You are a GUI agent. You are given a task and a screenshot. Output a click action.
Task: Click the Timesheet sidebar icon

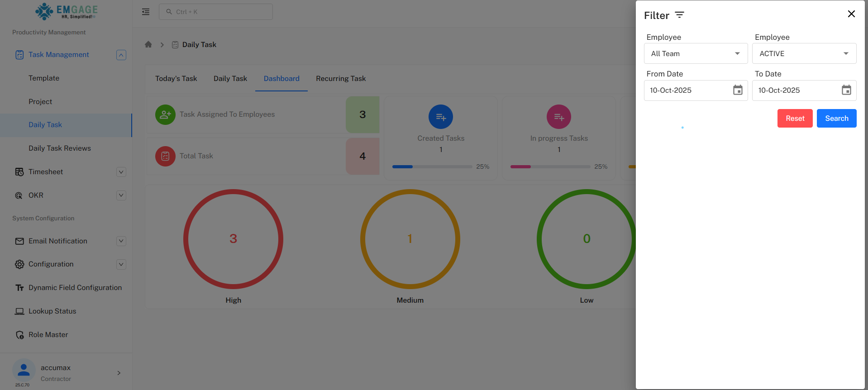pyautogui.click(x=19, y=172)
